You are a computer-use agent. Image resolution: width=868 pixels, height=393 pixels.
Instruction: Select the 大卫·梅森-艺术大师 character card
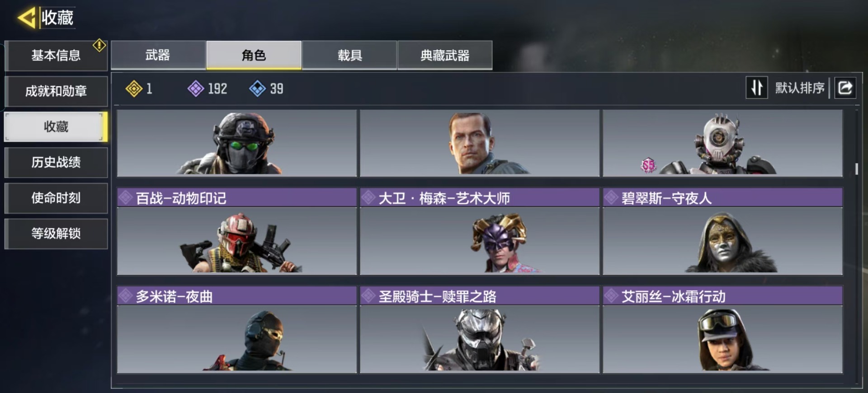pyautogui.click(x=480, y=231)
